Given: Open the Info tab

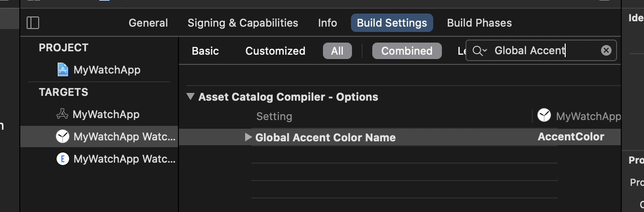Looking at the screenshot, I should click(x=327, y=23).
